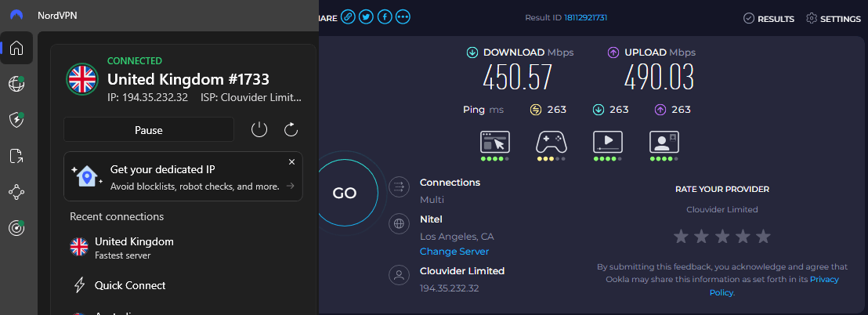Viewport: 868px width, 315px height.
Task: Click the Clouvider Limited user icon
Action: (398, 275)
